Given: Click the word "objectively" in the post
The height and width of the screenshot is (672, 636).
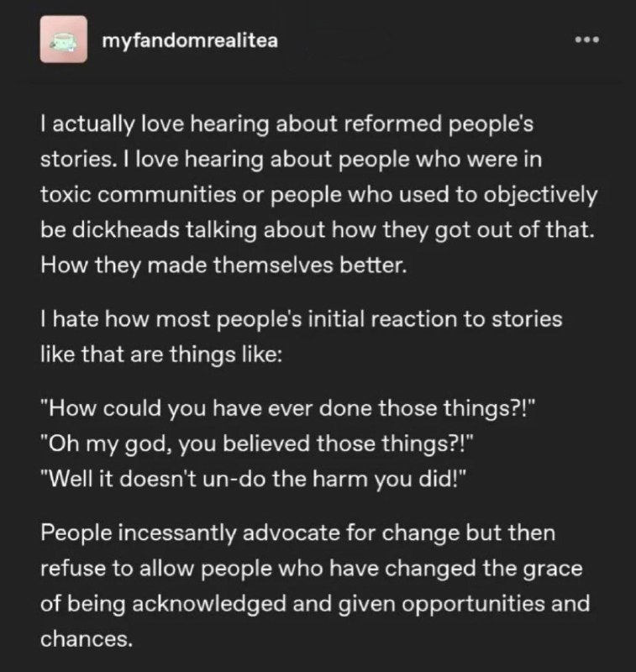Looking at the screenshot, I should point(540,195).
